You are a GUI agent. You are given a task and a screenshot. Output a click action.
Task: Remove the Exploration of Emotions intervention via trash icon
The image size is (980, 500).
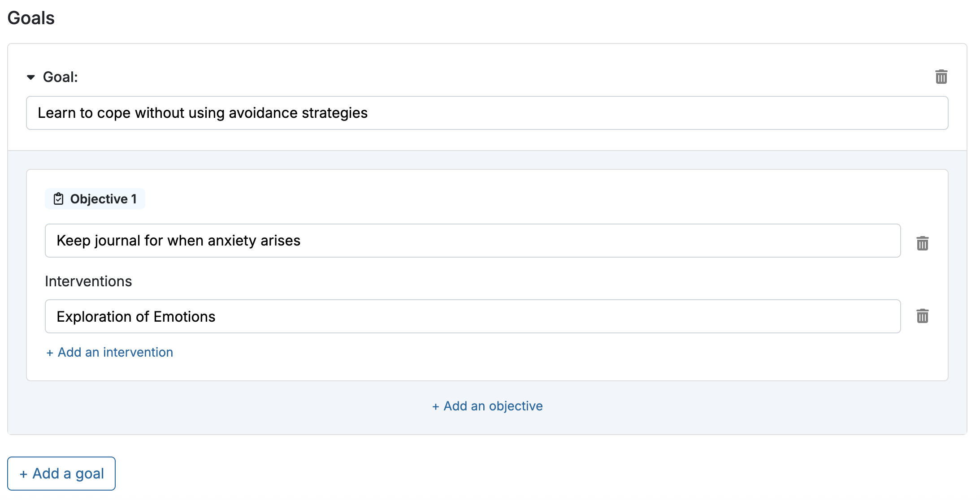922,316
